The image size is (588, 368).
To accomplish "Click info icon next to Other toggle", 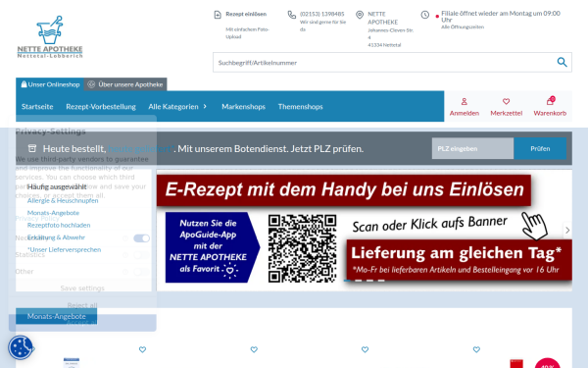I will pos(125,272).
